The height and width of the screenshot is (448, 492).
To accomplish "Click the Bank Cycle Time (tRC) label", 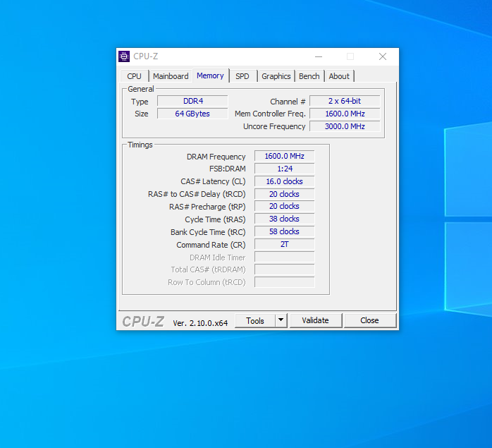I will [208, 232].
